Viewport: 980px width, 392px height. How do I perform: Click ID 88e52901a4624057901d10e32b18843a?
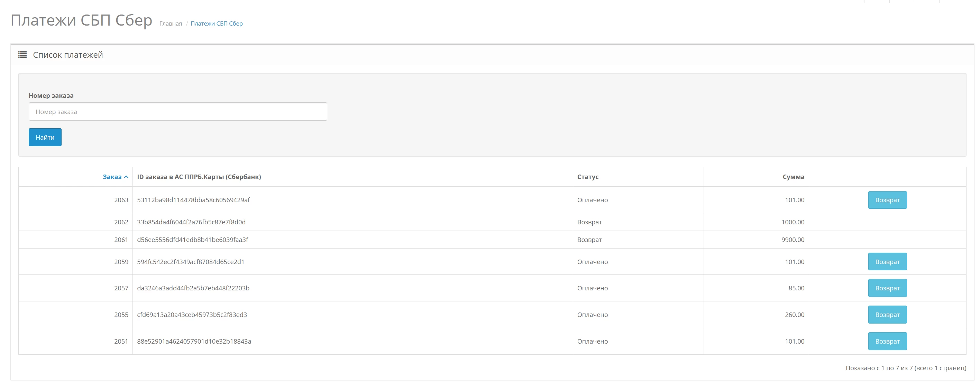pos(194,342)
